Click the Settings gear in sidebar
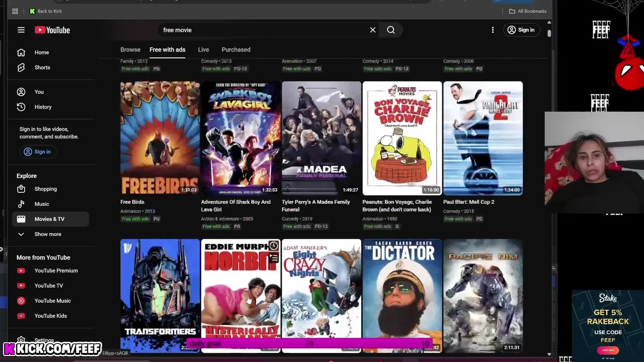 click(x=21, y=340)
